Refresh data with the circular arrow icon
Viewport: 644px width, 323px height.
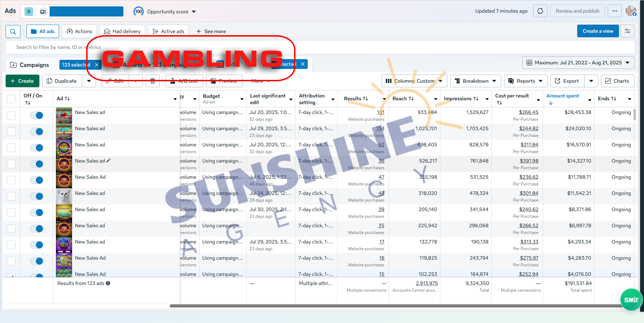tap(540, 11)
